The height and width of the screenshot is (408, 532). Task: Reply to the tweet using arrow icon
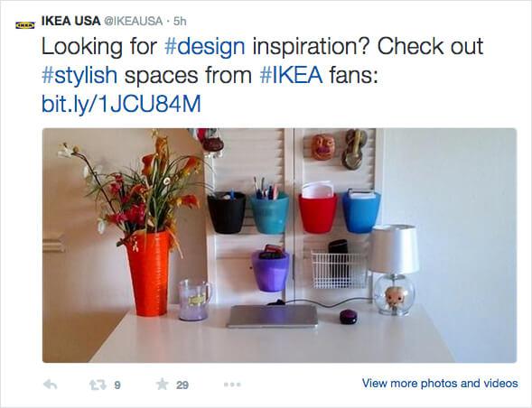[51, 385]
